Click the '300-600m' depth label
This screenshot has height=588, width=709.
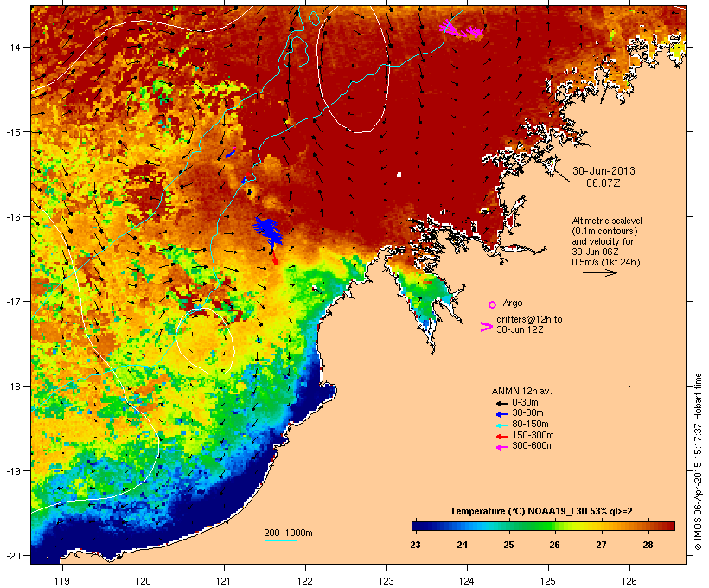click(x=533, y=446)
